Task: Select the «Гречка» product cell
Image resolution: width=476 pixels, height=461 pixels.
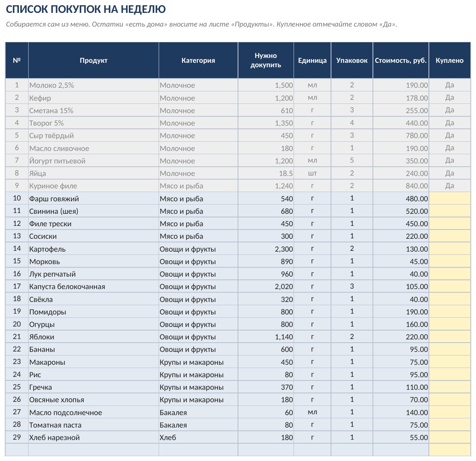Action: (93, 387)
